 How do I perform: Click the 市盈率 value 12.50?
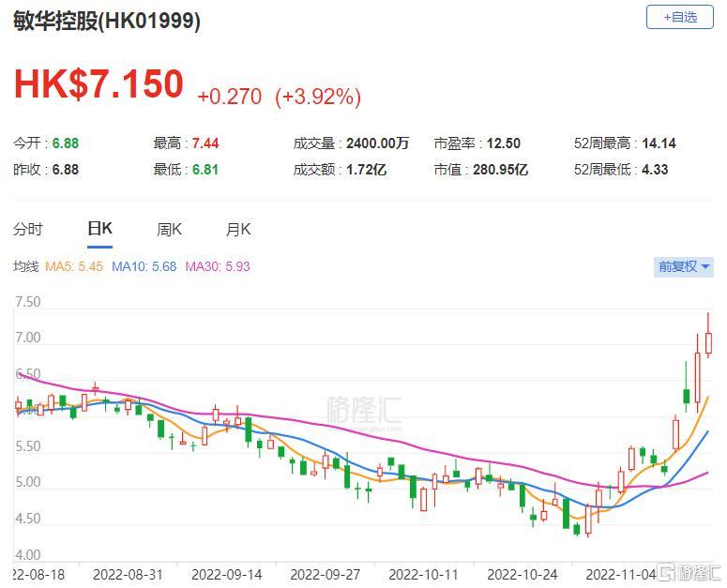click(503, 143)
